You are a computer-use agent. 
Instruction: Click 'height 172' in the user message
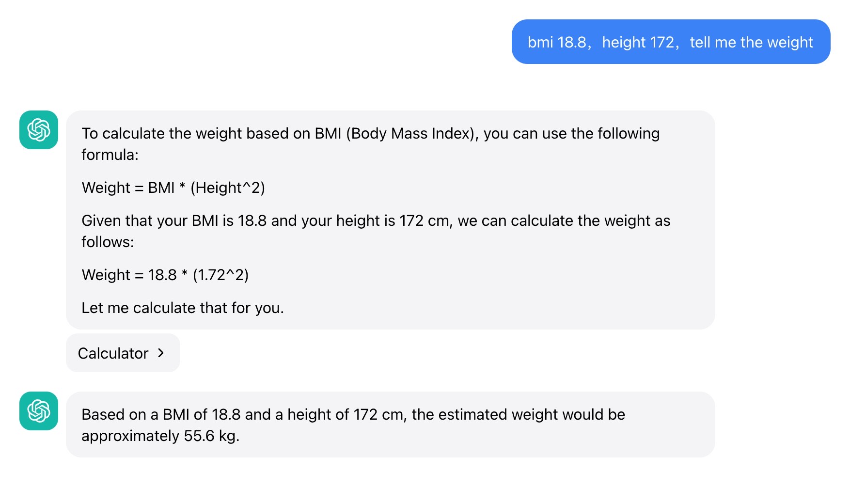pos(638,42)
